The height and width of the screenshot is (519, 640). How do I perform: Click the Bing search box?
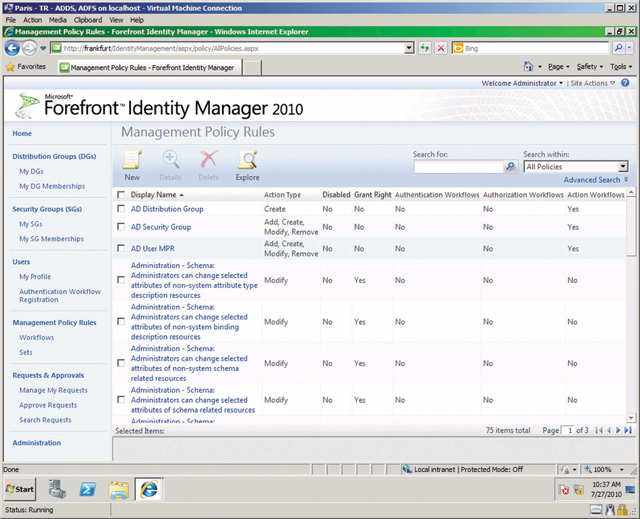530,48
